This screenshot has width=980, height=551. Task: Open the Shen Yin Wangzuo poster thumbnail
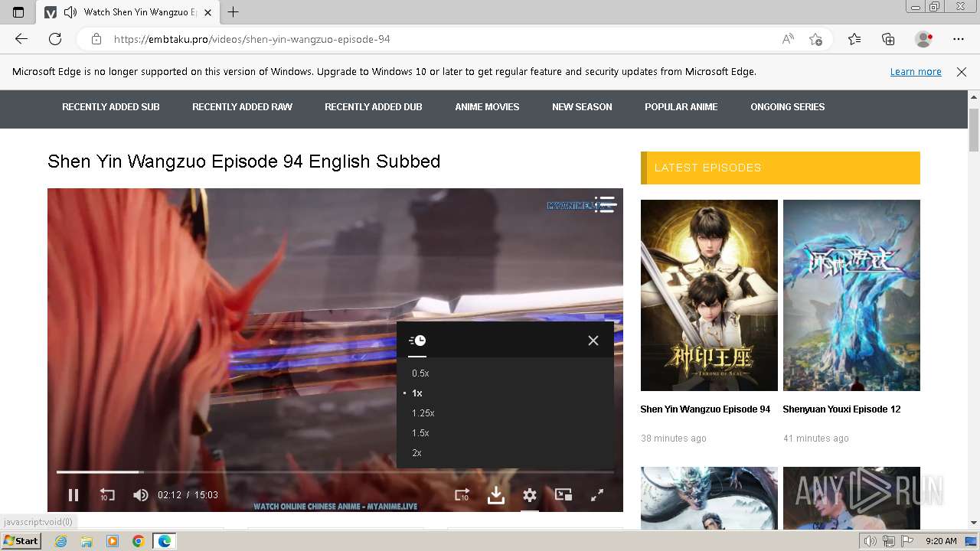pos(709,295)
